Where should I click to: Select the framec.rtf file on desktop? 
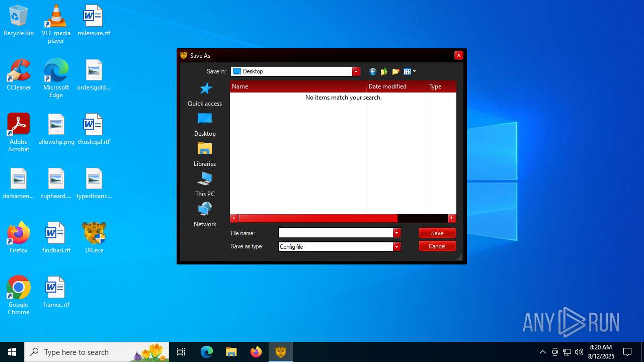(x=56, y=293)
